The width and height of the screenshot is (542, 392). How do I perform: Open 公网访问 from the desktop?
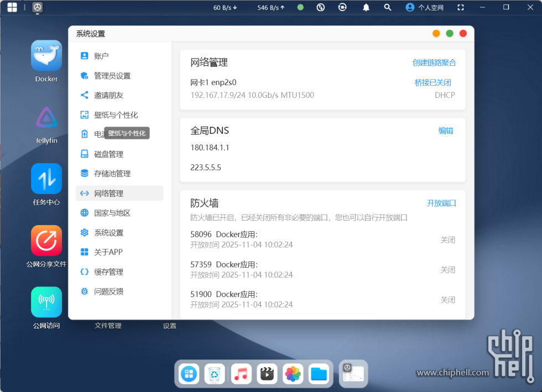click(x=46, y=302)
